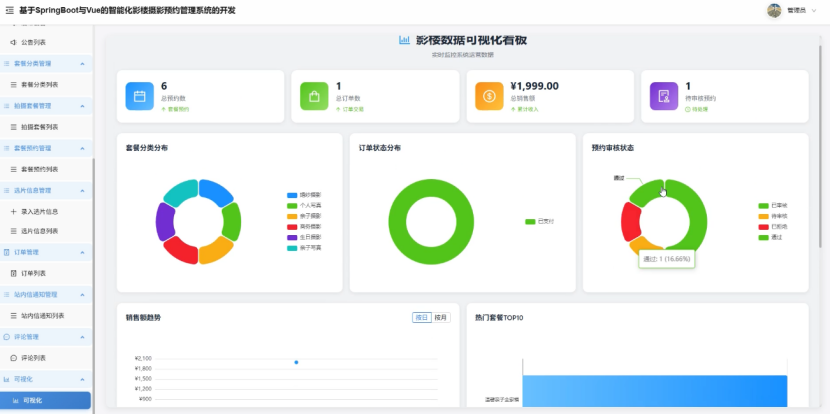This screenshot has height=414, width=830.
Task: Click the 待处理 status under 待审核预约
Action: tap(700, 109)
